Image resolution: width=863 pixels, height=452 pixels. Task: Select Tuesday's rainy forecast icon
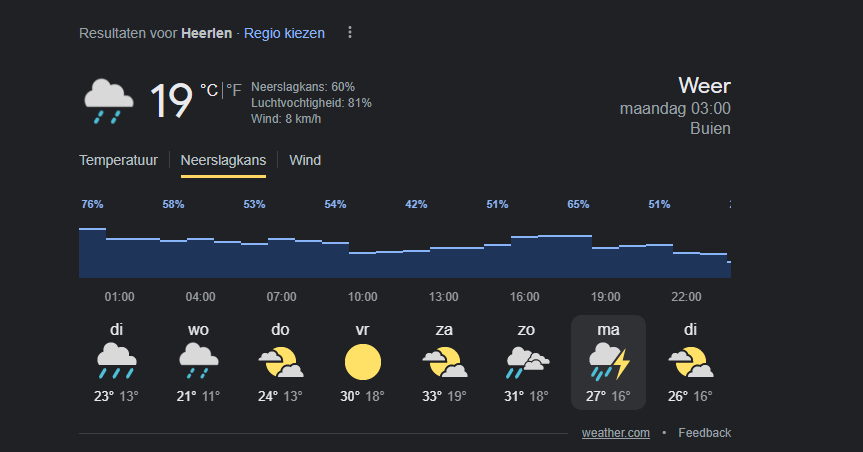pos(117,361)
